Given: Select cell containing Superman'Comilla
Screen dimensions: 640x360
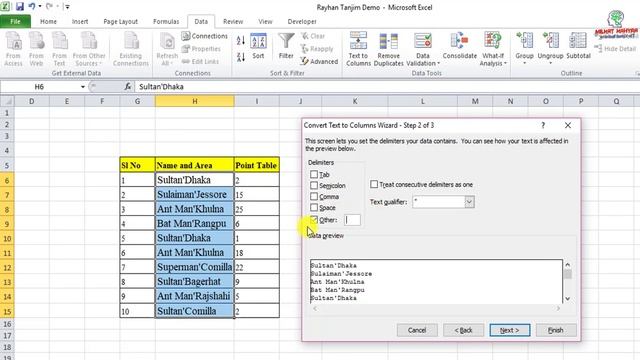Looking at the screenshot, I should 195,267.
